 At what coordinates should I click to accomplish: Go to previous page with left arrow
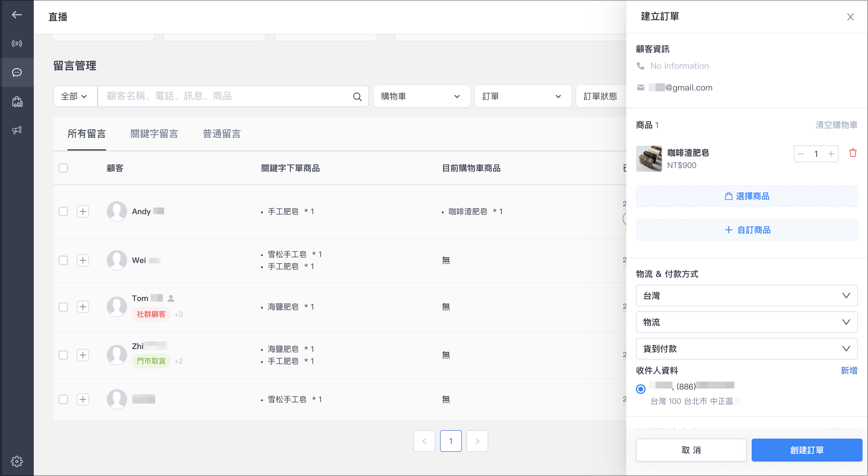424,441
